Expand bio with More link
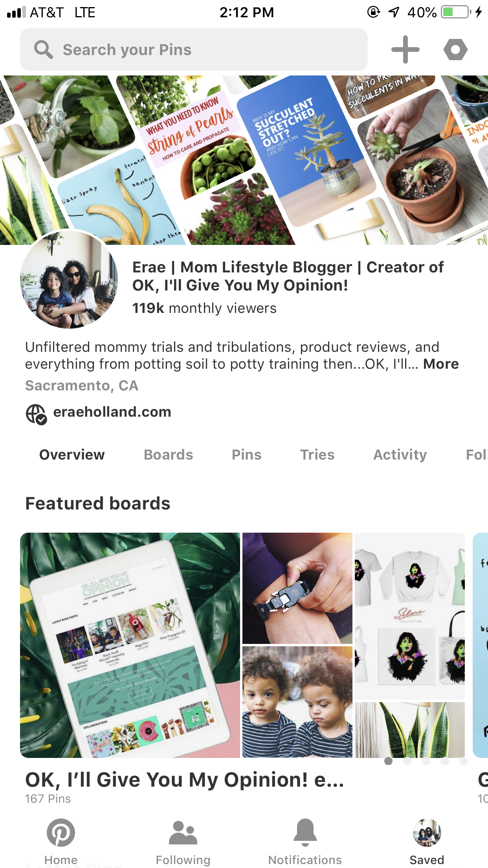The image size is (488, 868). [441, 364]
